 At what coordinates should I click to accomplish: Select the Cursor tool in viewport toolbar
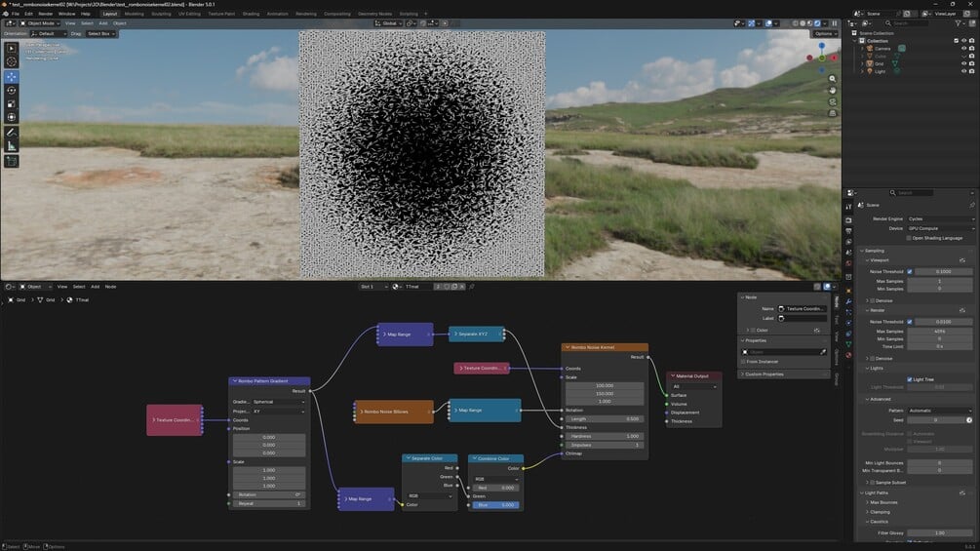[x=12, y=61]
